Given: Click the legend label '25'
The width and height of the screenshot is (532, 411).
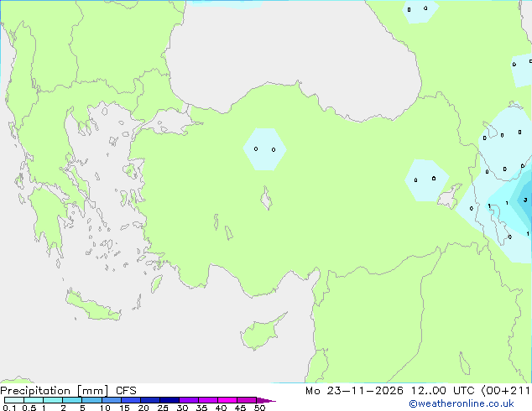Looking at the screenshot, I should click(x=163, y=408).
